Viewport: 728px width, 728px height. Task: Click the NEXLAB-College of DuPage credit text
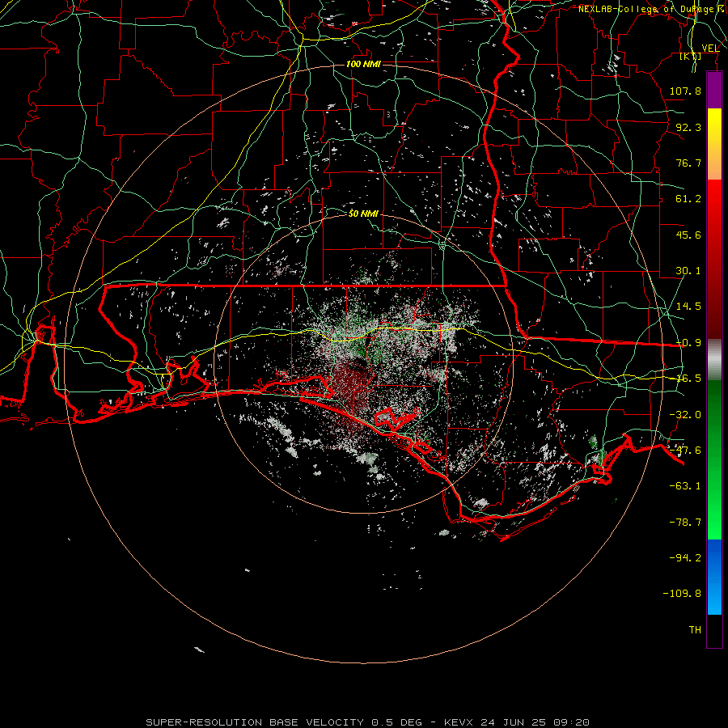652,9
